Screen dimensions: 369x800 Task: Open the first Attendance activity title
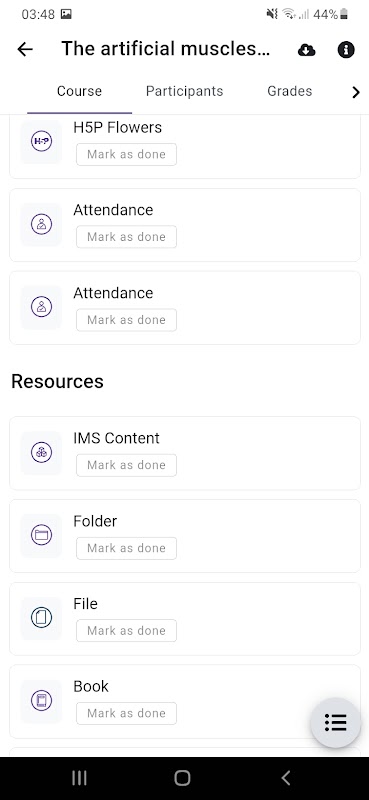(113, 210)
